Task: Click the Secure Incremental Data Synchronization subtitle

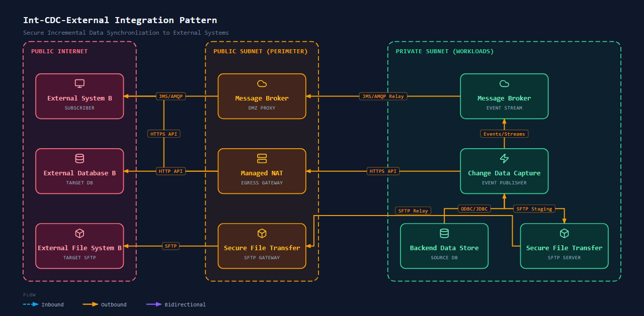Action: click(x=126, y=33)
